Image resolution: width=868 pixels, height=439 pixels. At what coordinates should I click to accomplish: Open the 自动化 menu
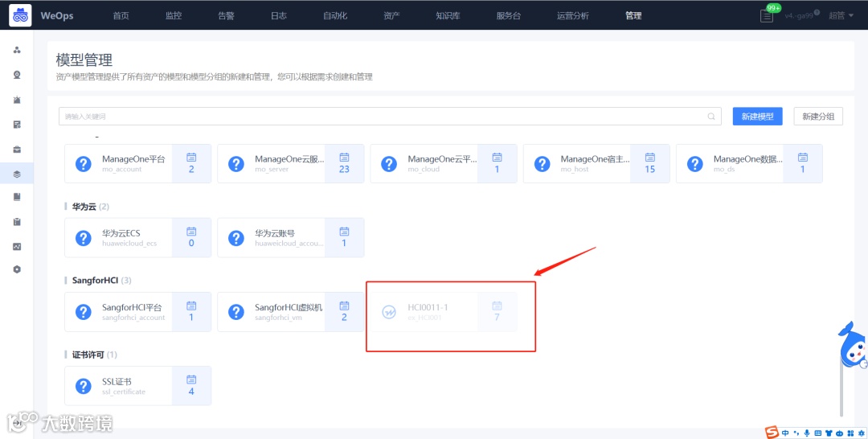pos(335,15)
